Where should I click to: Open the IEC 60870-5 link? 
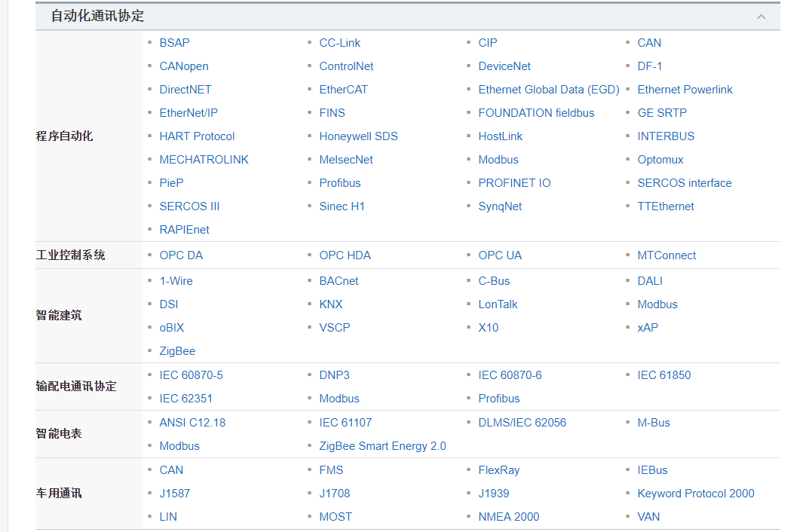click(x=191, y=375)
